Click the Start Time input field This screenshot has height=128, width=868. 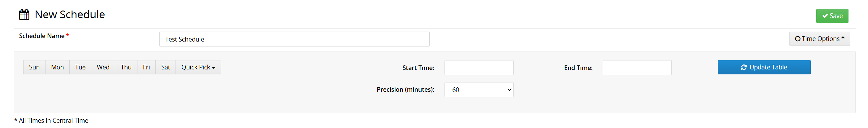pyautogui.click(x=479, y=68)
